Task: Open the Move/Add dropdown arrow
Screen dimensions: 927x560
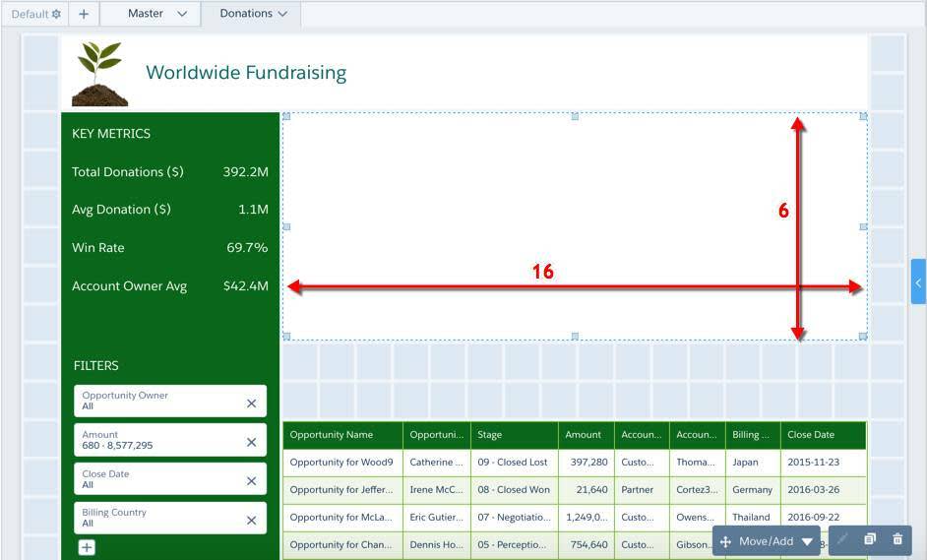Action: point(807,541)
